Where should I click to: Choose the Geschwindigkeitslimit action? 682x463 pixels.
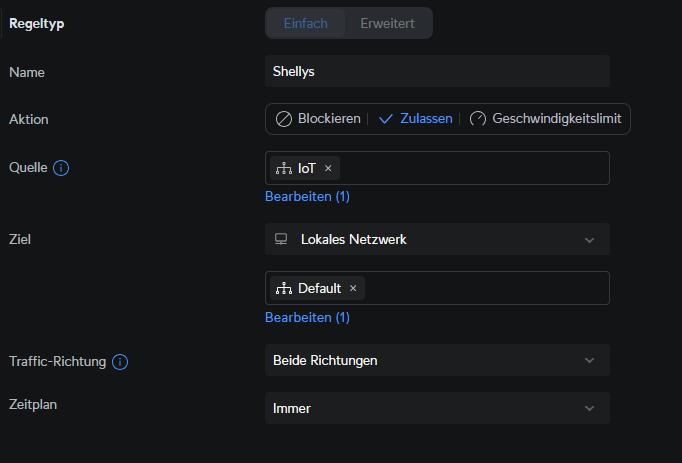(556, 119)
